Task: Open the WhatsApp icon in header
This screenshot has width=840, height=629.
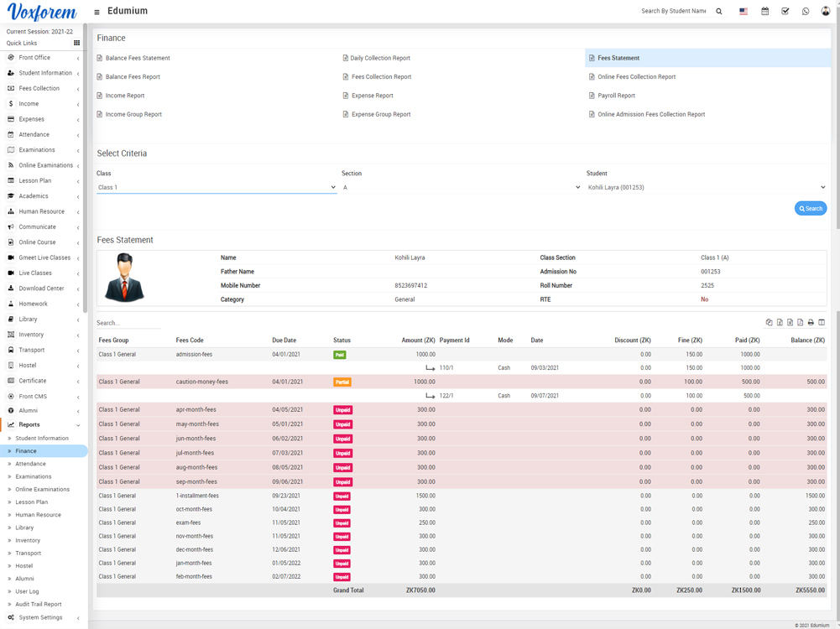Action: pos(806,12)
